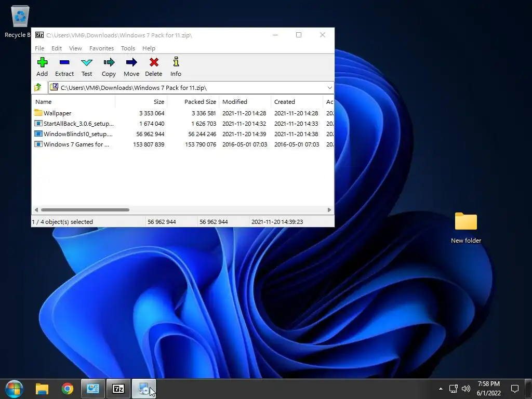This screenshot has width=532, height=399.
Task: Switch to the 7-Zip taskbar button
Action: pyautogui.click(x=118, y=389)
